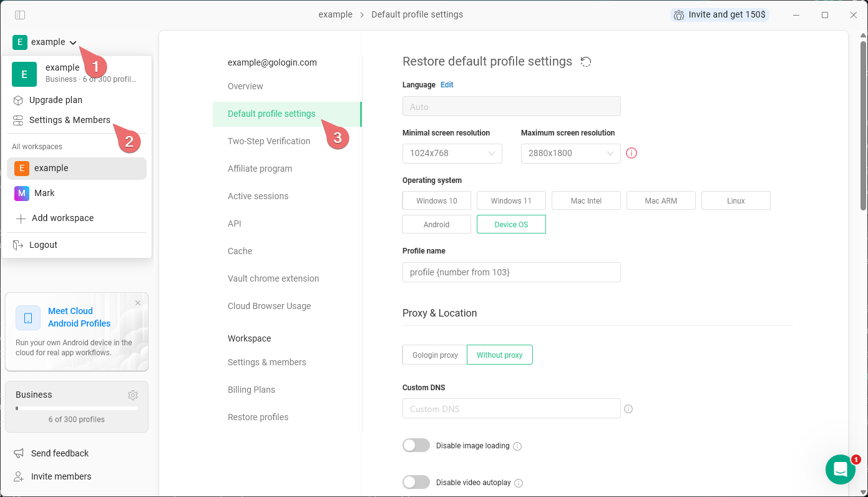This screenshot has width=868, height=497.
Task: Open Minimal screen resolution dropdown
Action: [x=452, y=153]
